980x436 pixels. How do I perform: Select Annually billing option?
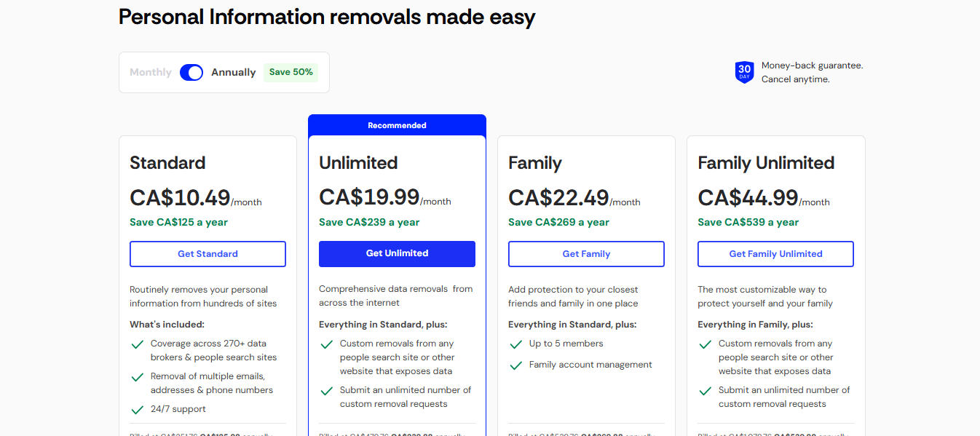click(x=234, y=72)
